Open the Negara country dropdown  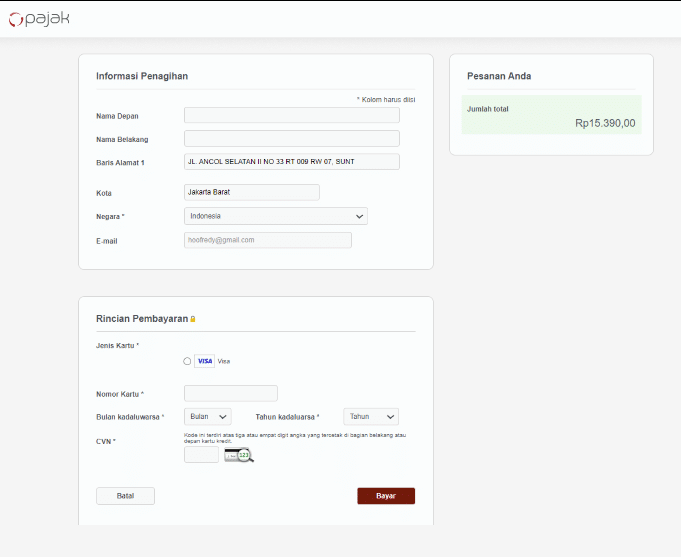276,216
